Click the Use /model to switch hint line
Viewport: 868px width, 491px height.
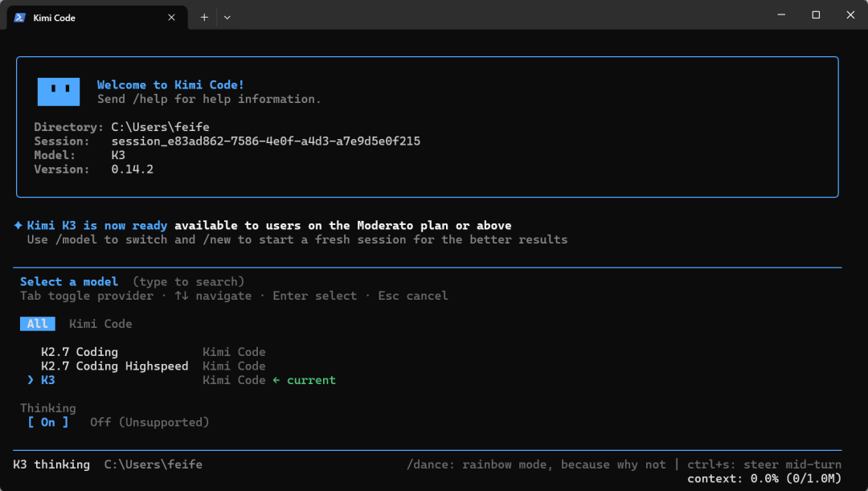point(297,239)
